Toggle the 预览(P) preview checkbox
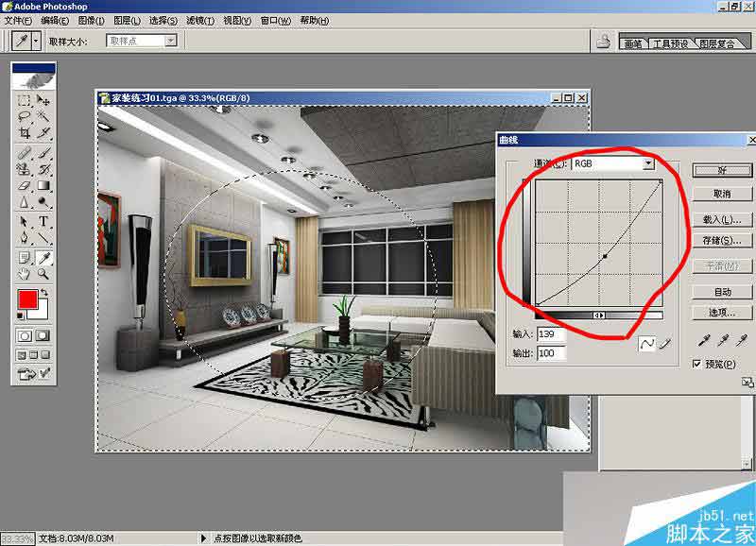Image resolution: width=756 pixels, height=546 pixels. click(696, 364)
